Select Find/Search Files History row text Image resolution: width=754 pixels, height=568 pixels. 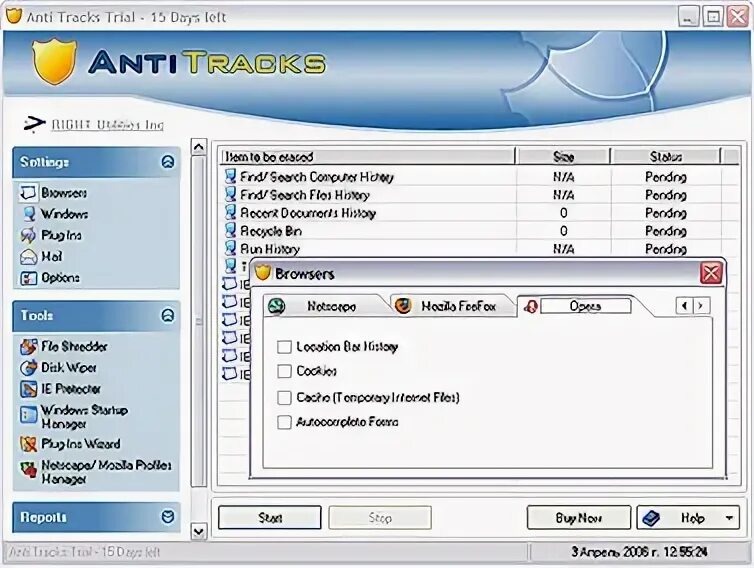click(x=305, y=195)
